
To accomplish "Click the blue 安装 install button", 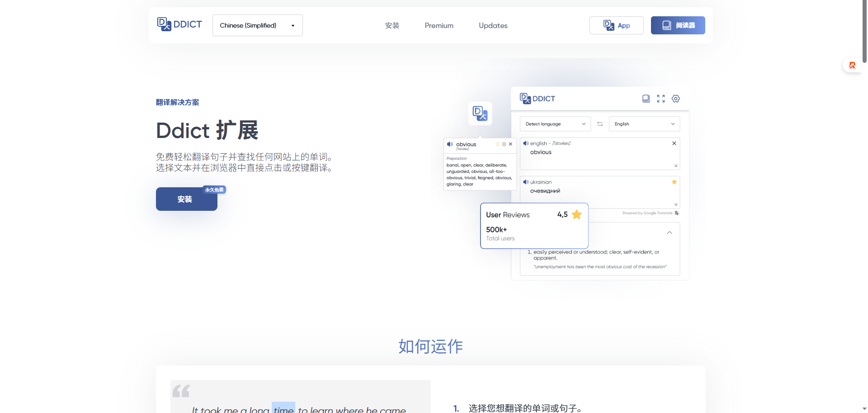I will (x=186, y=199).
